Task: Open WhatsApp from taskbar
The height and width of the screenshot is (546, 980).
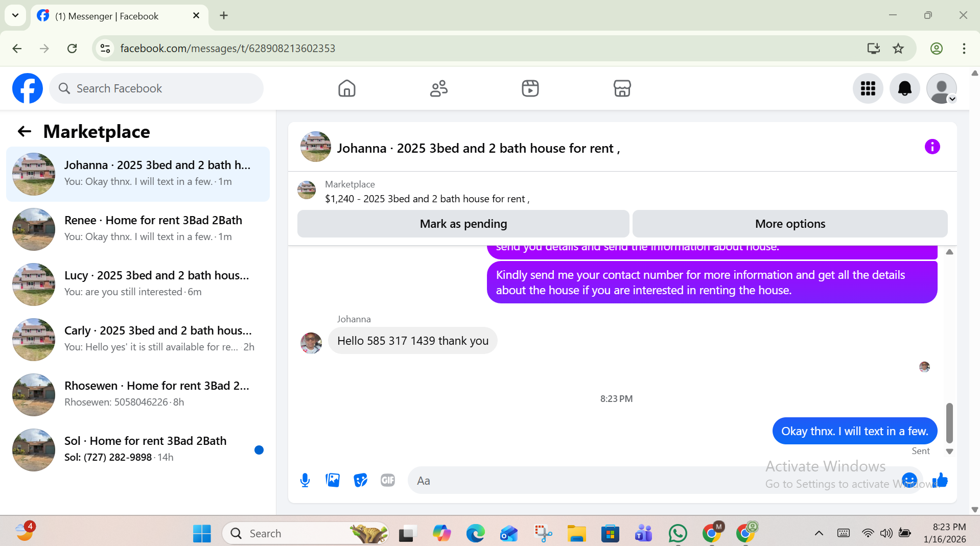Action: point(678,533)
